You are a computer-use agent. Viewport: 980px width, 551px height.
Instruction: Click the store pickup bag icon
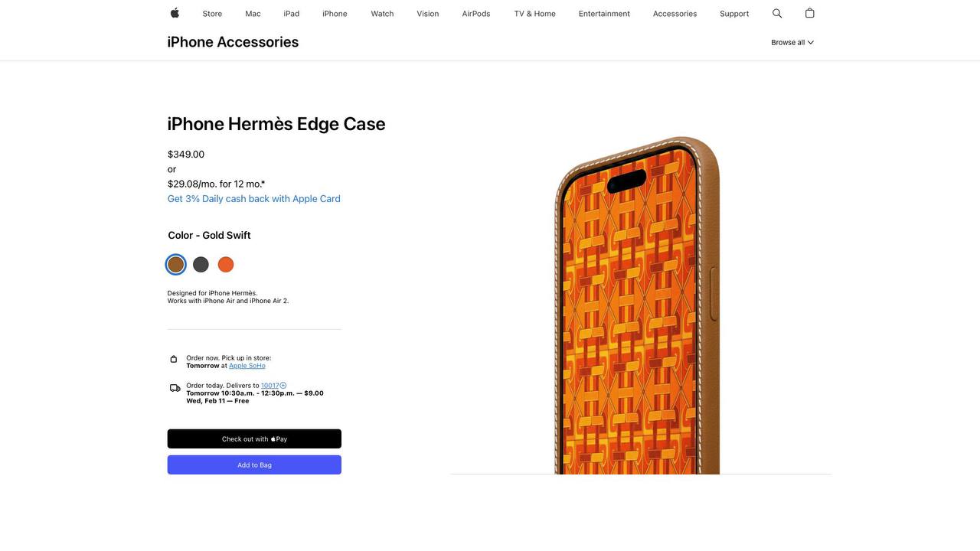[x=174, y=359]
